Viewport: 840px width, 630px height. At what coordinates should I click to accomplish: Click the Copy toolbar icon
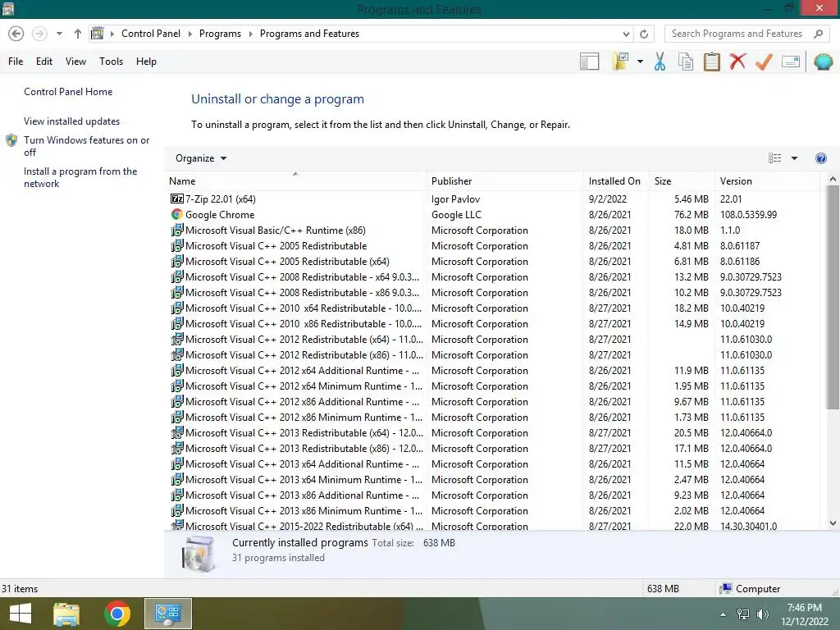(686, 62)
